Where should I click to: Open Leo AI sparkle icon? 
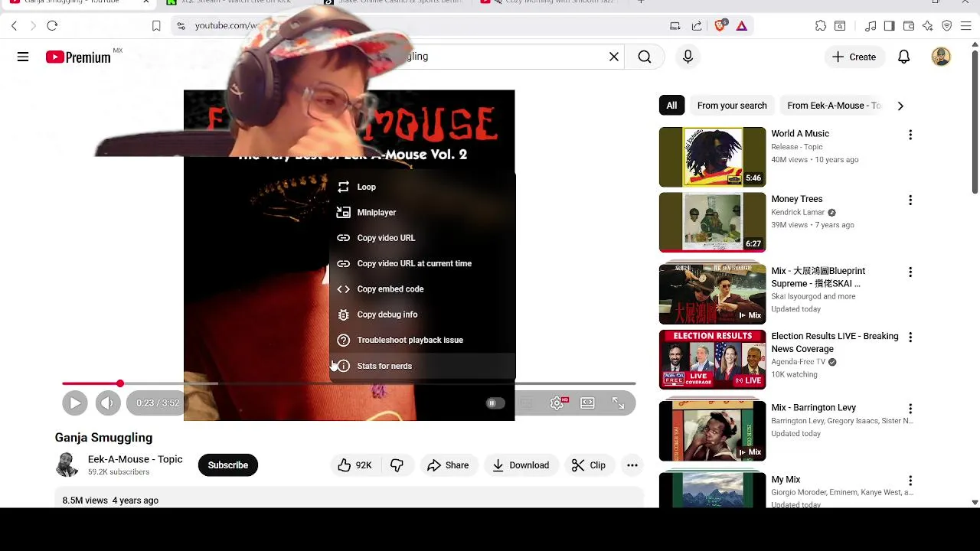click(x=928, y=26)
